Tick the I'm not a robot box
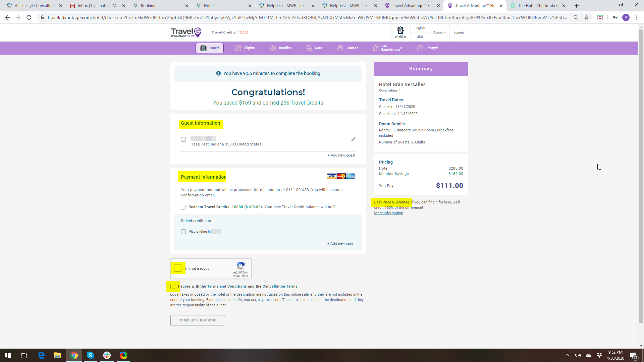Viewport: 644px width, 362px height. point(178,268)
